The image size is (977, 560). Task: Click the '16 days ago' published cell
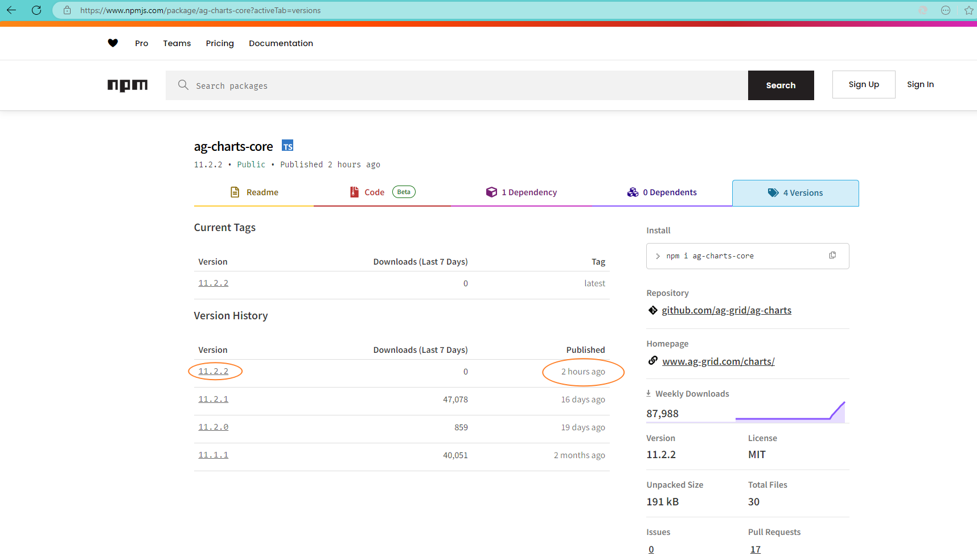point(583,400)
